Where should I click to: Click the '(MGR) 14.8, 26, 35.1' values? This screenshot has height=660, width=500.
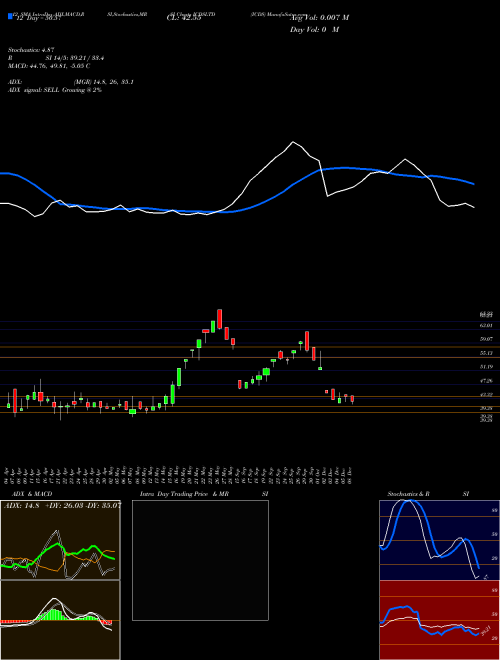pyautogui.click(x=104, y=82)
